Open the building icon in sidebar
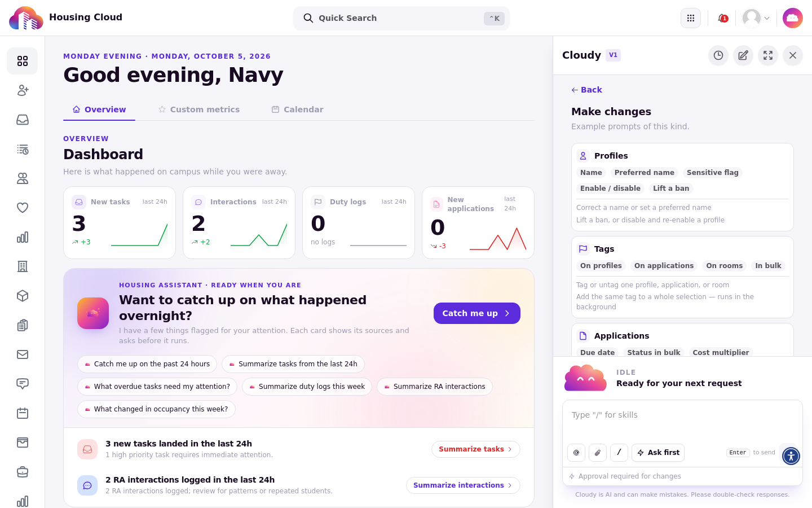This screenshot has height=508, width=812. 23,266
